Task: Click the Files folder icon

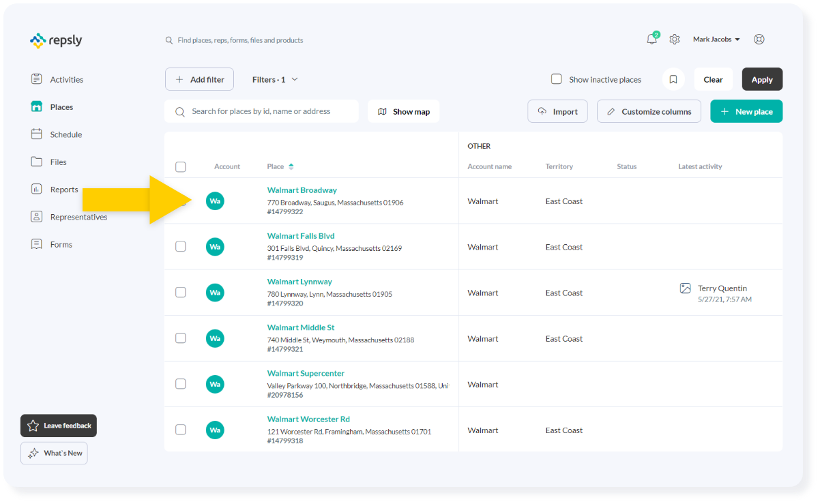Action: [x=37, y=162]
